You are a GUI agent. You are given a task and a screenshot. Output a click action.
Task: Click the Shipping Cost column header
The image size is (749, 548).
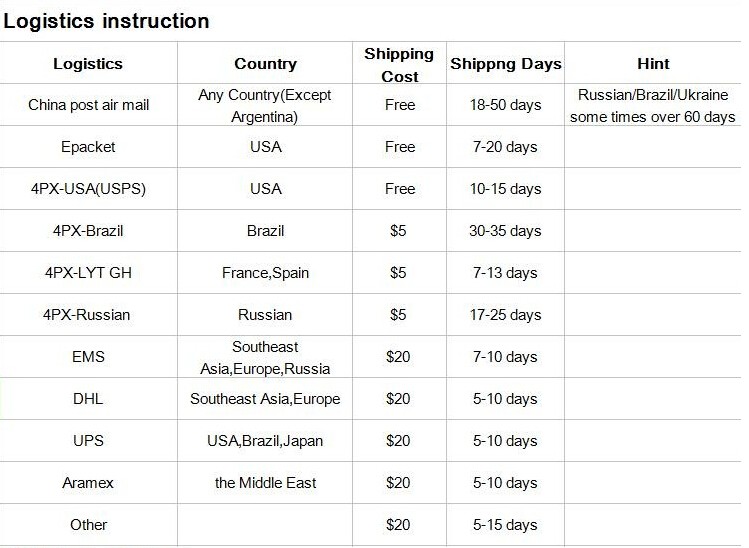pos(399,63)
